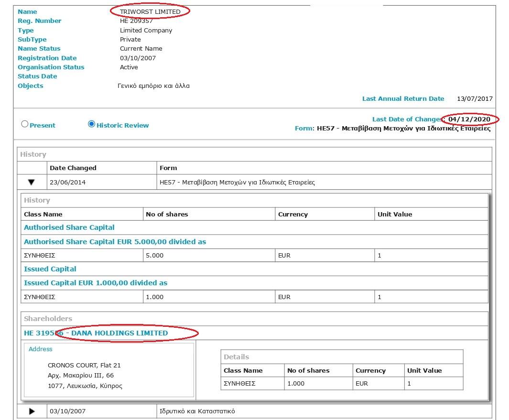The height and width of the screenshot is (420, 509).
Task: Select the Historic Review radio button
Action: tap(92, 124)
